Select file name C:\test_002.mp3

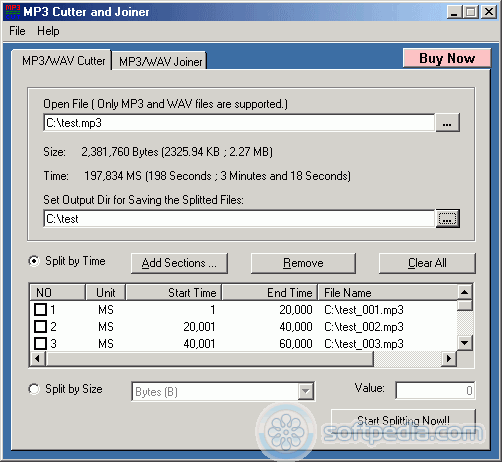pos(364,327)
